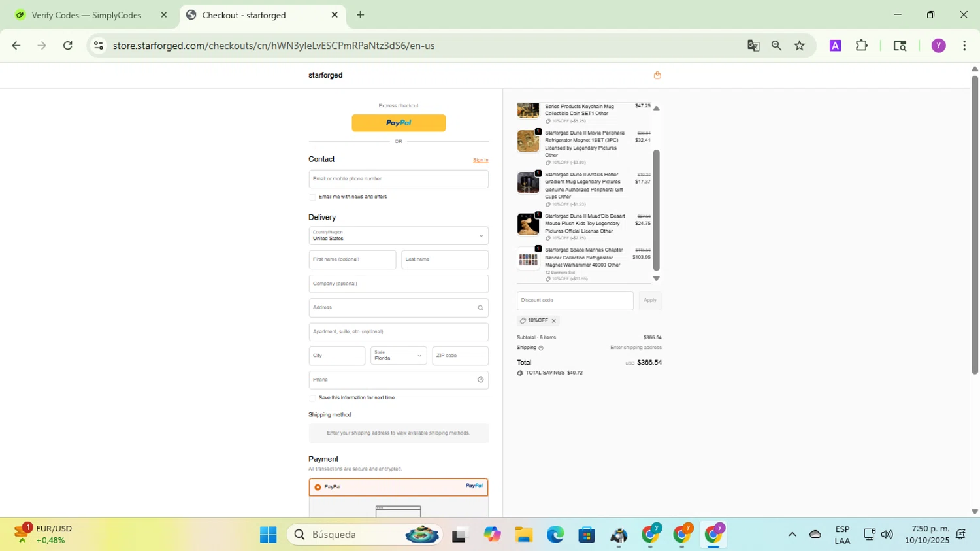The image size is (980, 551).
Task: Open the Extensions puzzle icon
Action: (x=862, y=46)
